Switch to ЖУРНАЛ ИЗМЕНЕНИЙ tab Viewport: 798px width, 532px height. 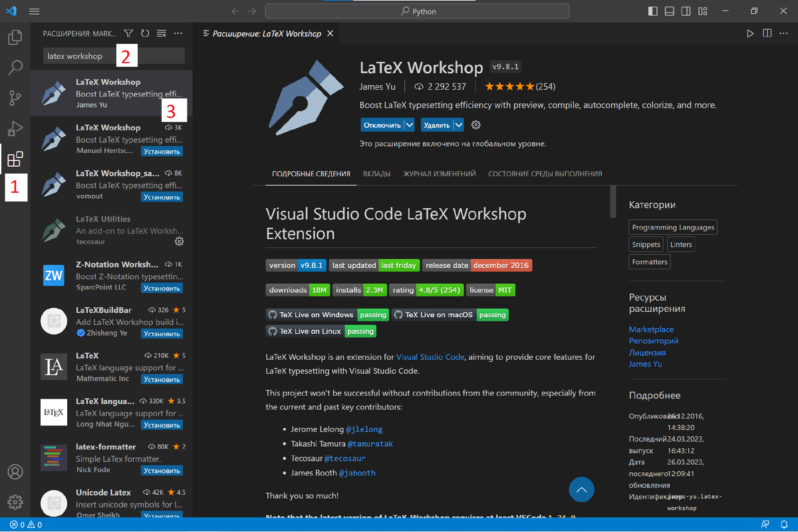[440, 174]
